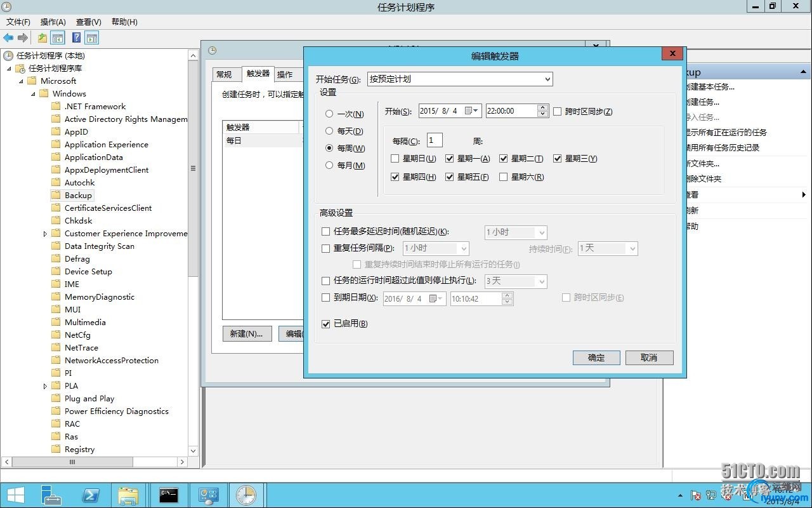Enable the repeat task interval (重复任务间隔) checkbox

point(326,248)
